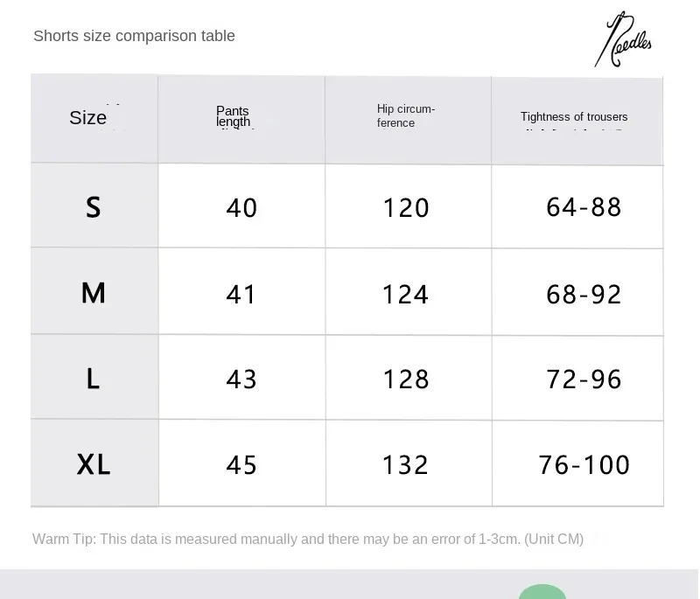Image resolution: width=700 pixels, height=599 pixels.
Task: Click the Hip circumference header cell
Action: tap(406, 116)
